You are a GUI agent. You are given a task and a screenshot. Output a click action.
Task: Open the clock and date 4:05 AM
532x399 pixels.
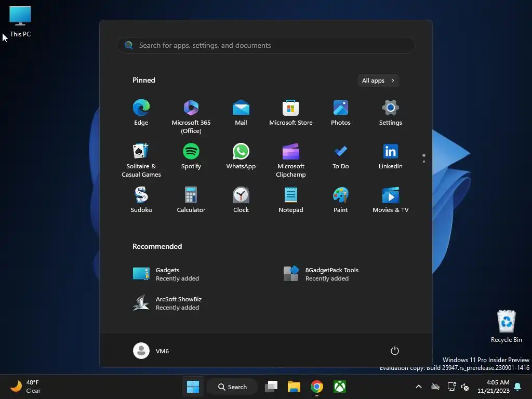coord(494,387)
